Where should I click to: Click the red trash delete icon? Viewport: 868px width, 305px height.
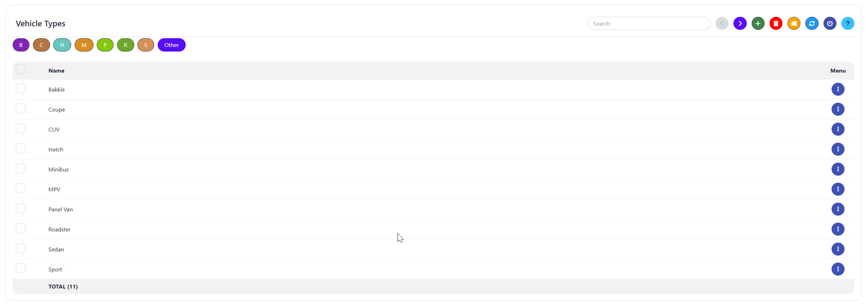pyautogui.click(x=776, y=23)
